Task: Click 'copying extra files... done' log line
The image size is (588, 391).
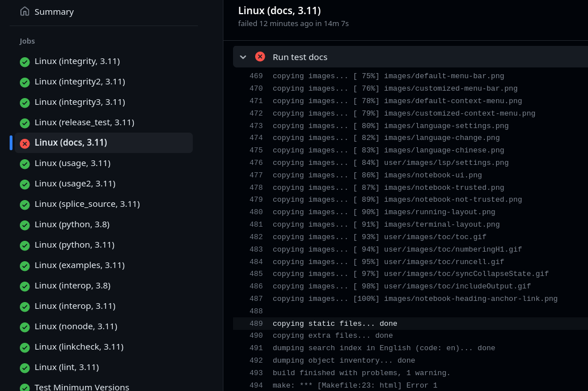Action: point(333,335)
